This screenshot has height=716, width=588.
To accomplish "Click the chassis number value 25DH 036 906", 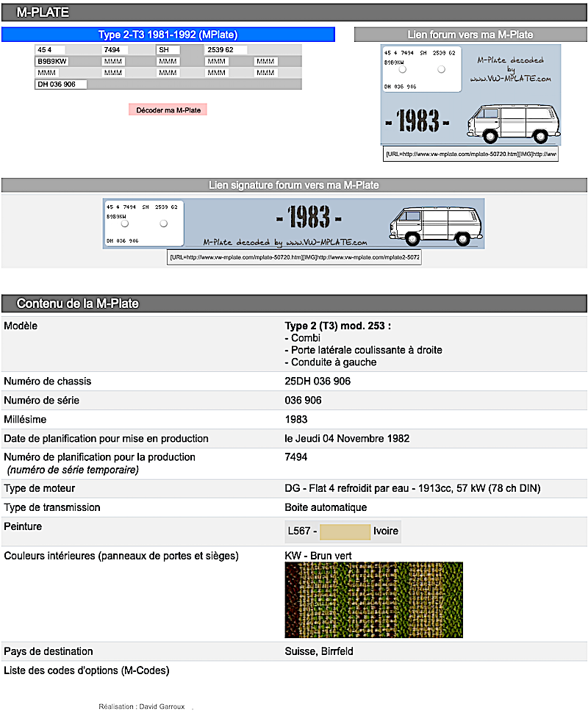I will [x=318, y=382].
